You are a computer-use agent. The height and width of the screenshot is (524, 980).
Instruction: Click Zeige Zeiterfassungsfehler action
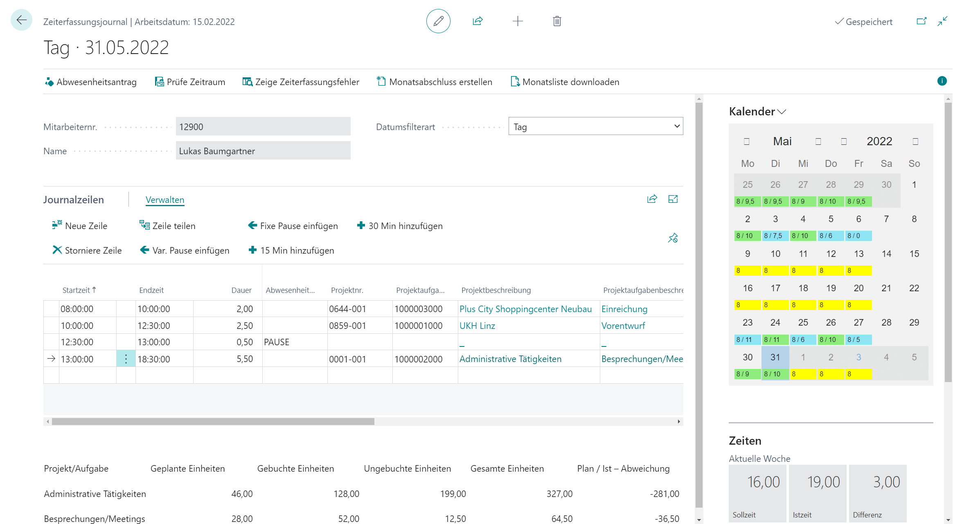pyautogui.click(x=301, y=82)
